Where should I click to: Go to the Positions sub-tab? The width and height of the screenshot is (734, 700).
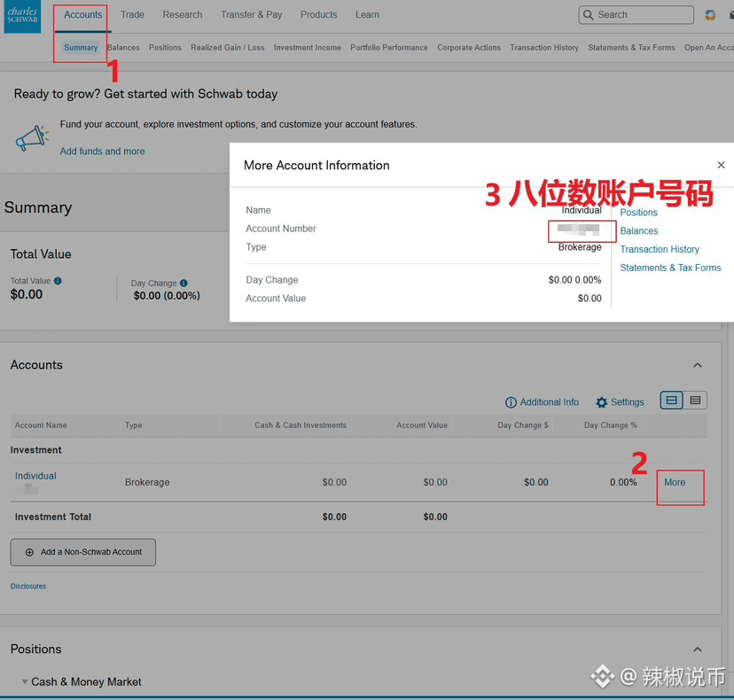click(165, 48)
